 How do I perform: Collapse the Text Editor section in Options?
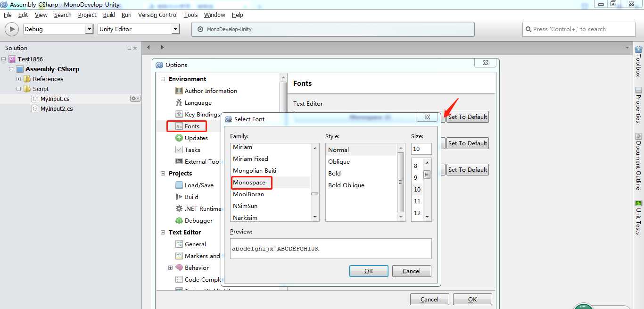point(163,232)
